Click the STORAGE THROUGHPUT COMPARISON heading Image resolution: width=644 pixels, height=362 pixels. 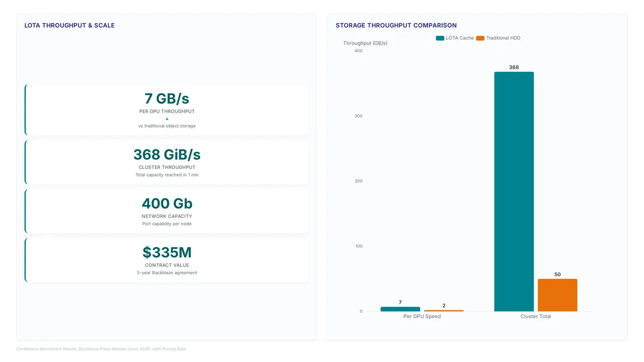(396, 25)
